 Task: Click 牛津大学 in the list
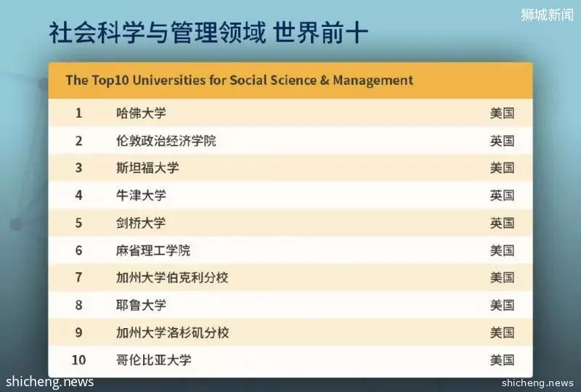(x=141, y=195)
